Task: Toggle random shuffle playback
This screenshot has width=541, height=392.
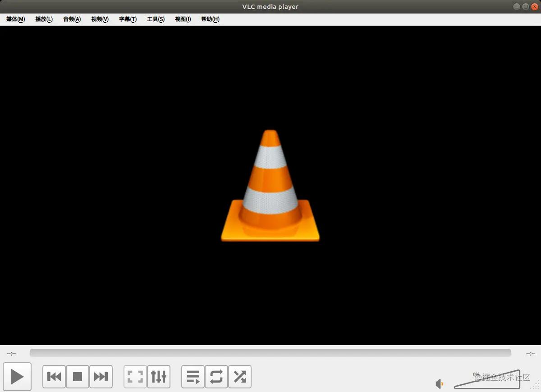Action: pyautogui.click(x=240, y=377)
